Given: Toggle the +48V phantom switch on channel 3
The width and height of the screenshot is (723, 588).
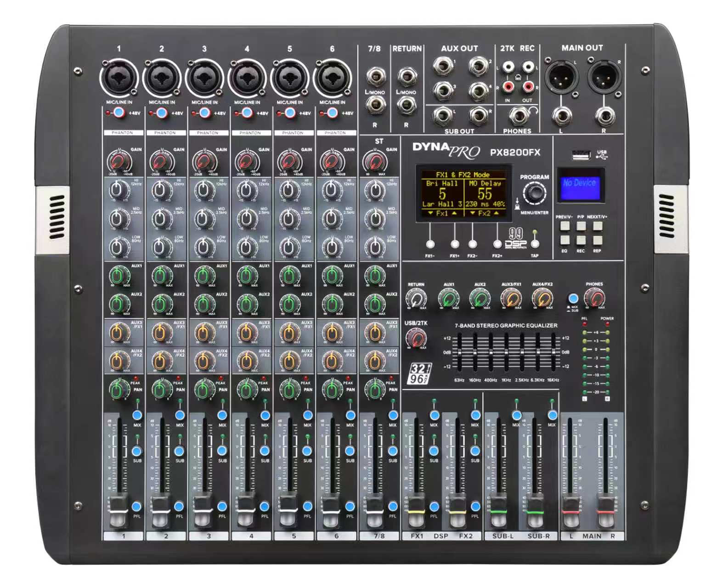Looking at the screenshot, I should tap(204, 113).
